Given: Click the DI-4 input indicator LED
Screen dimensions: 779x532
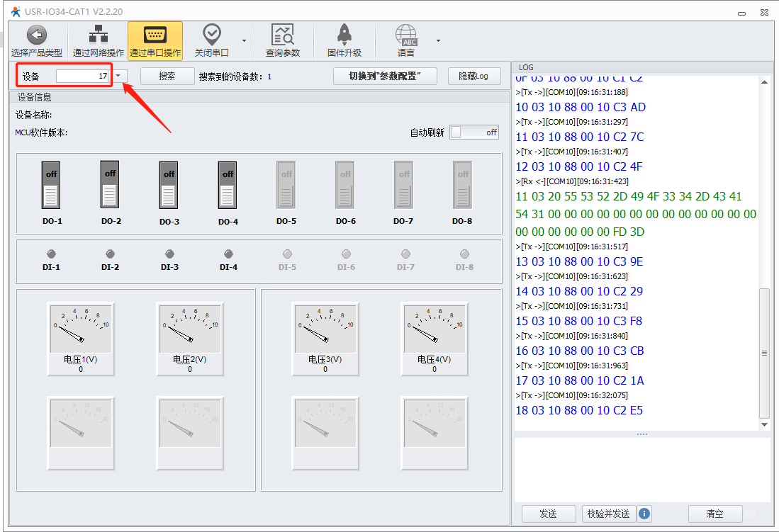Looking at the screenshot, I should pos(228,254).
